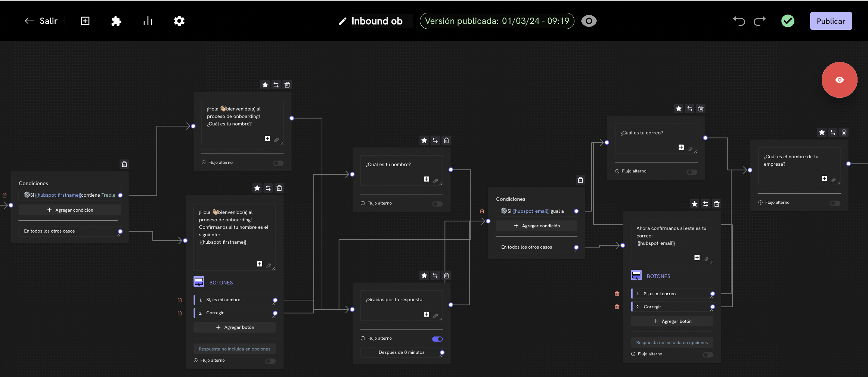Screen dimensions: 868x377
Task: Swap the confirm email block
Action: click(706, 204)
